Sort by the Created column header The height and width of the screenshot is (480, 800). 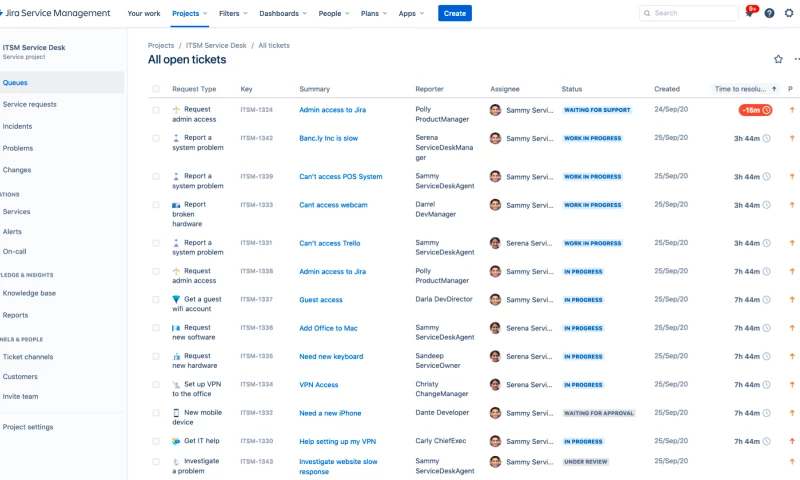(667, 89)
